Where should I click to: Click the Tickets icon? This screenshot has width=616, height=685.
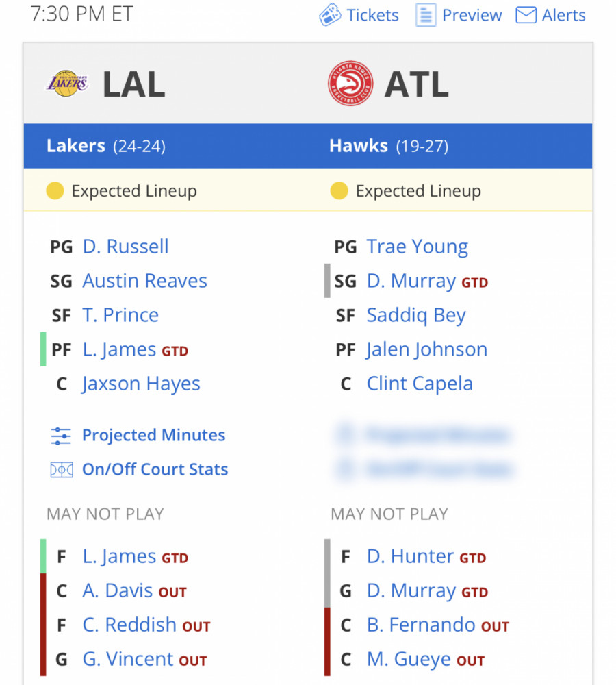pyautogui.click(x=330, y=15)
